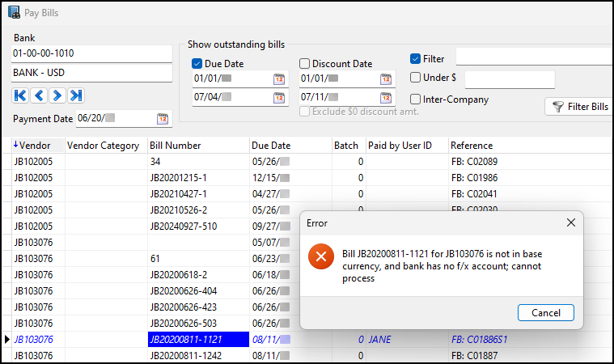Viewport: 614px width, 364px height.
Task: Sort by Reference column header
Action: (531, 146)
